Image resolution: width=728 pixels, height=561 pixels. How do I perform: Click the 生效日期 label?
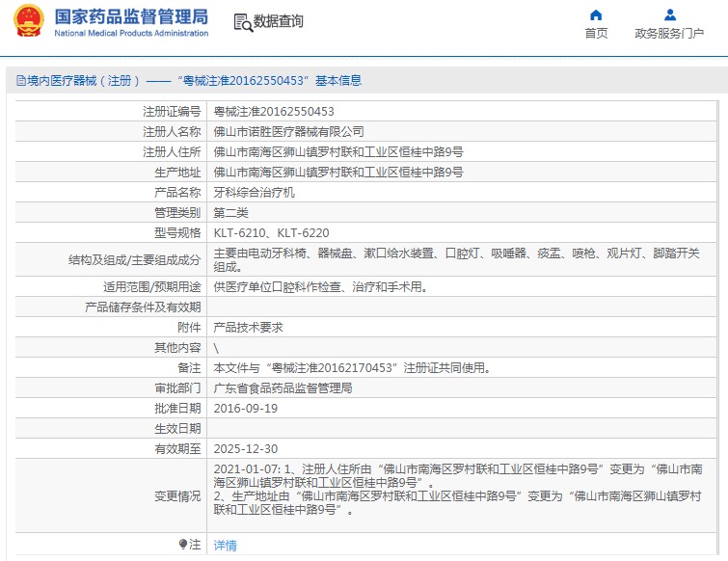pos(177,429)
